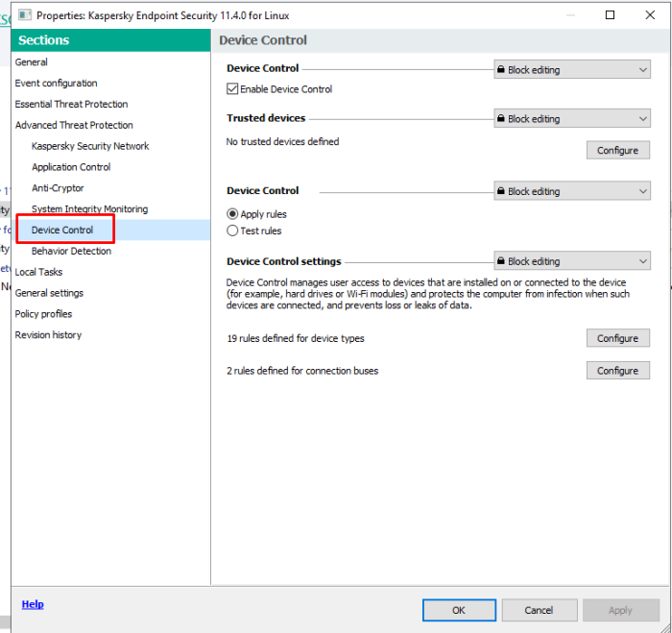Select Application Control subsection

point(71,167)
